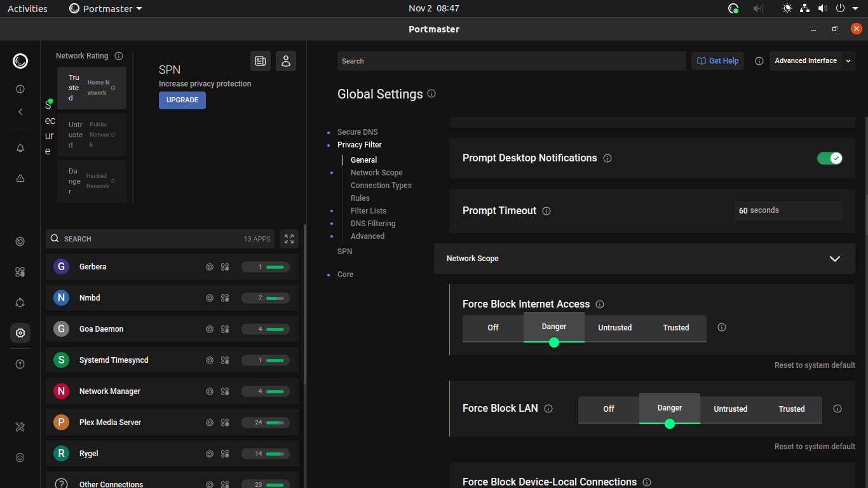This screenshot has height=488, width=868.
Task: Collapse the left sidebar with chevron arrow
Action: tap(20, 111)
